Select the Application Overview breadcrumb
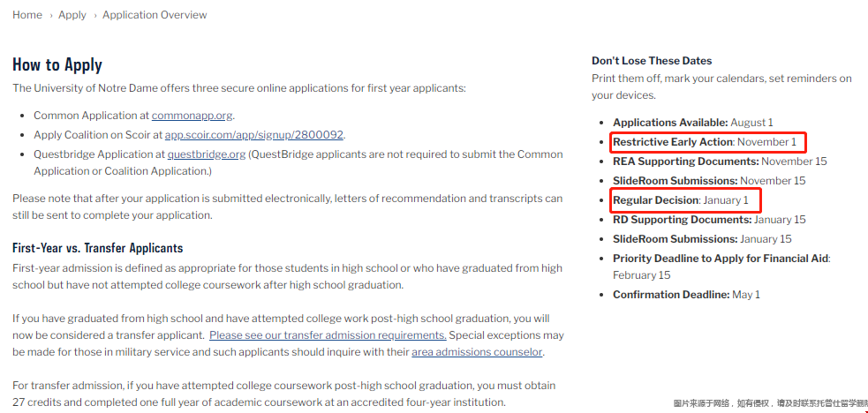This screenshot has height=413, width=868. [155, 15]
